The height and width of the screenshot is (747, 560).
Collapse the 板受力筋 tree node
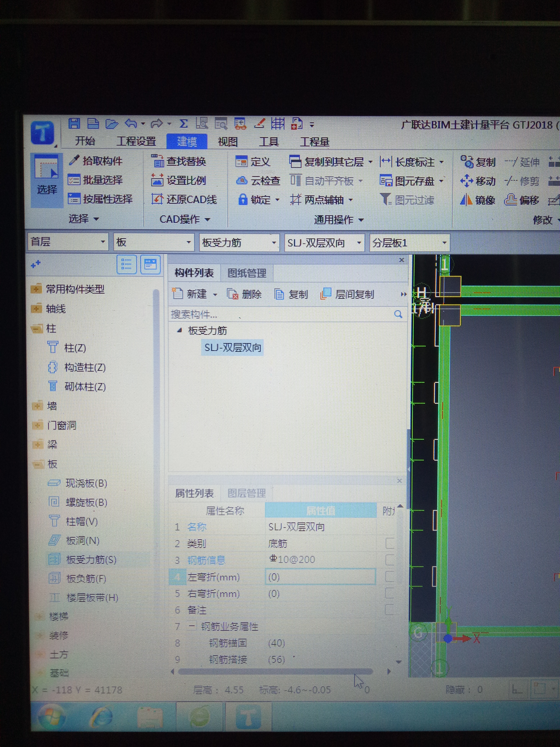(x=179, y=331)
